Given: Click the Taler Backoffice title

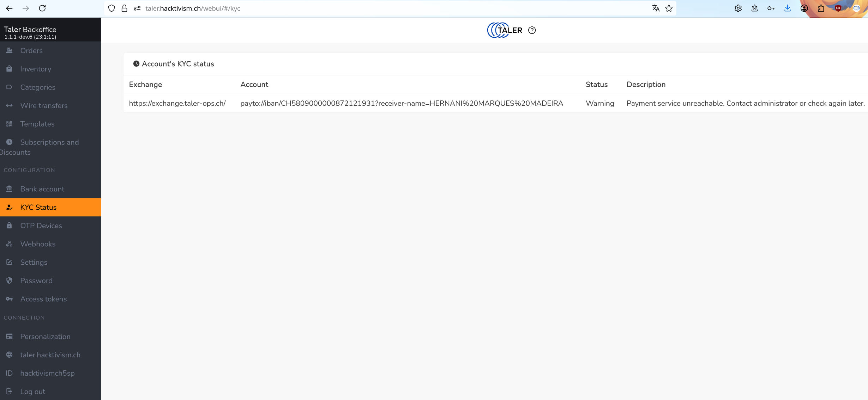Looking at the screenshot, I should tap(30, 29).
